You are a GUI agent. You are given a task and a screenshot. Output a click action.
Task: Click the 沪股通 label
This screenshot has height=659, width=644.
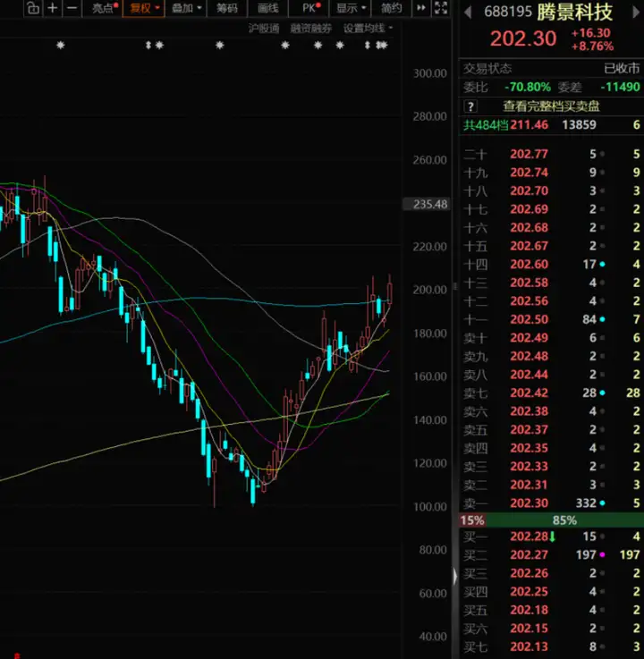[x=264, y=28]
